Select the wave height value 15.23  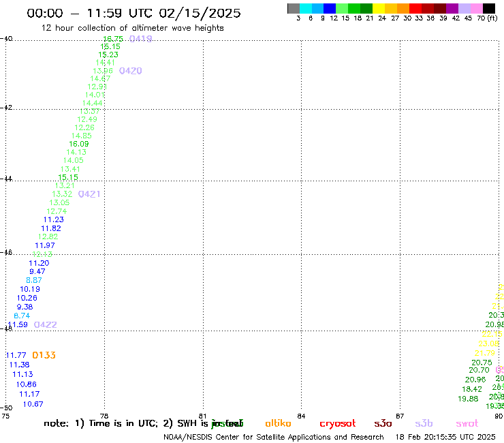click(x=108, y=55)
